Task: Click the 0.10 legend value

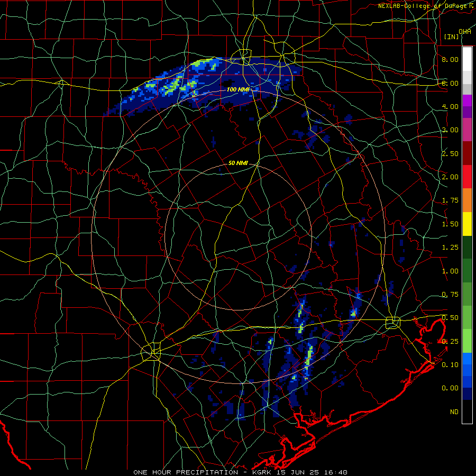Action: pyautogui.click(x=450, y=365)
